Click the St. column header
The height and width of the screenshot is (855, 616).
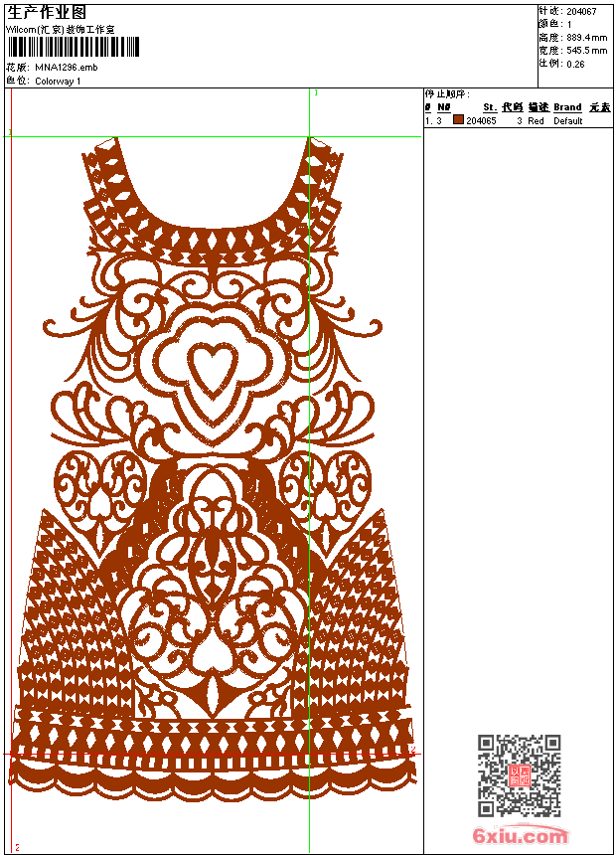tap(489, 107)
